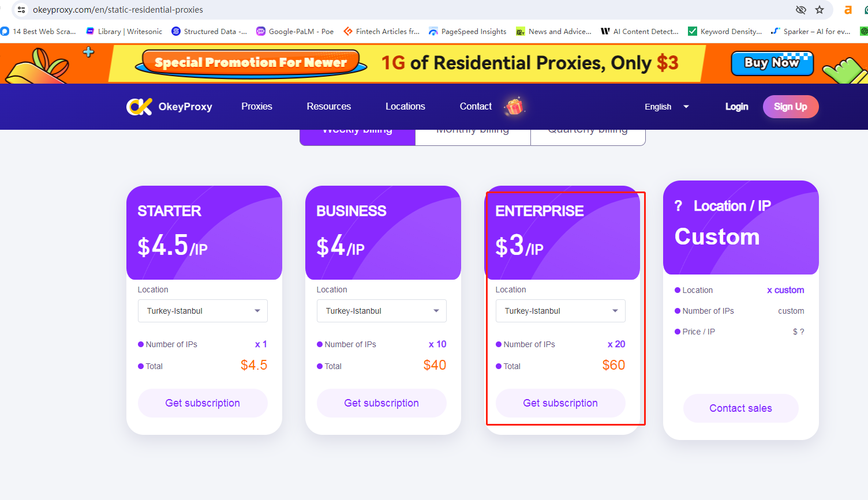Click the BUSINESS plan heading
The image size is (868, 500).
(351, 211)
